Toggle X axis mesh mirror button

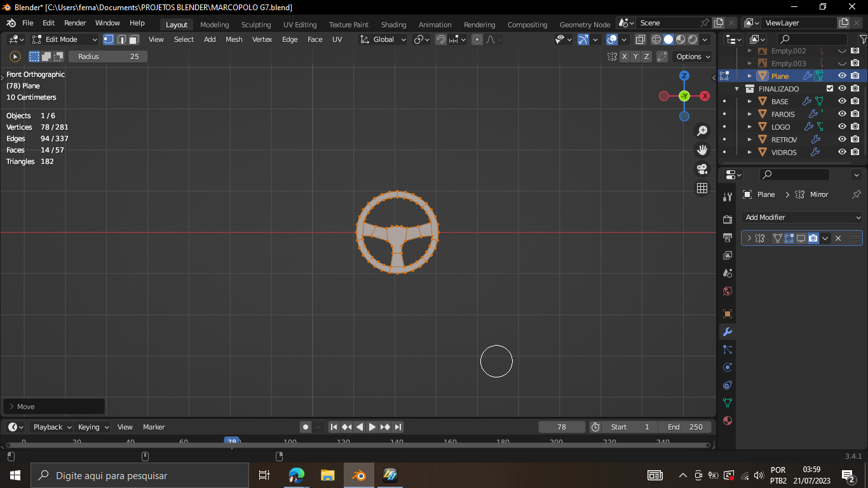pos(625,57)
